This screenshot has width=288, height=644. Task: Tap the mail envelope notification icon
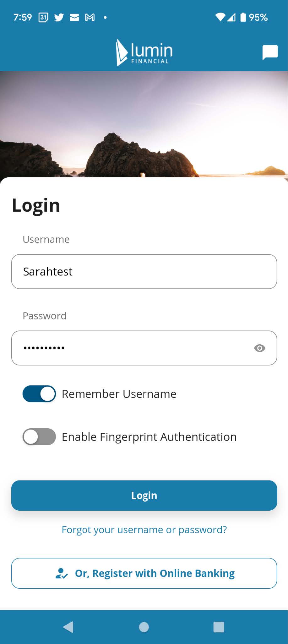[x=74, y=17]
